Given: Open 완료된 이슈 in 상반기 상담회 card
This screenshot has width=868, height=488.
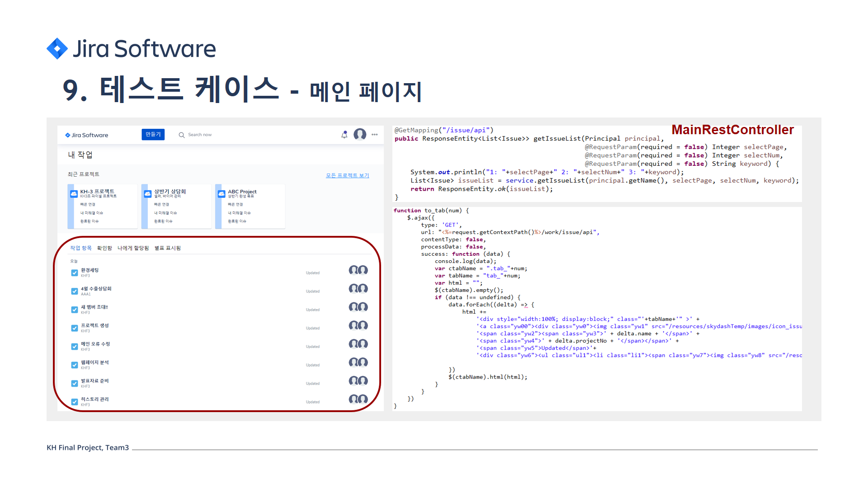Looking at the screenshot, I should (163, 221).
